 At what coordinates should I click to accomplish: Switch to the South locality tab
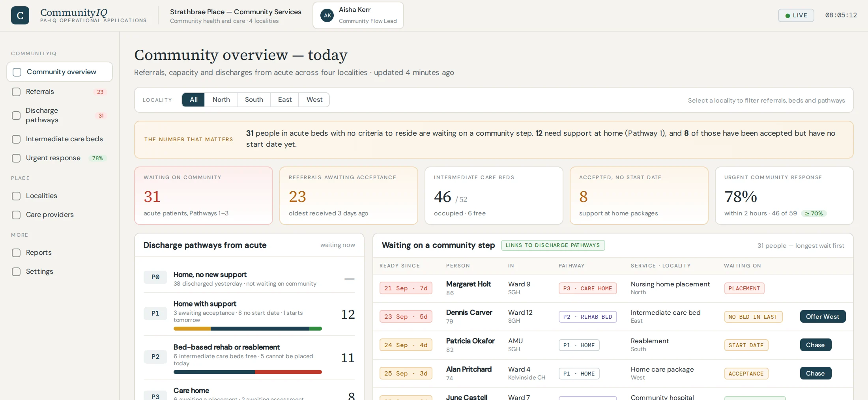click(254, 100)
